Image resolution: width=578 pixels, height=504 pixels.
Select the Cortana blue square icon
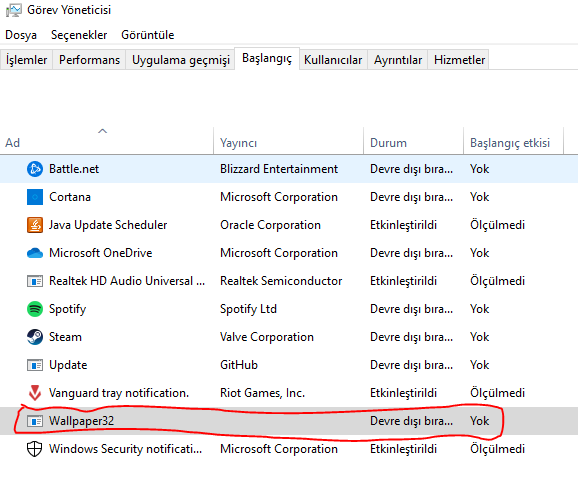35,197
